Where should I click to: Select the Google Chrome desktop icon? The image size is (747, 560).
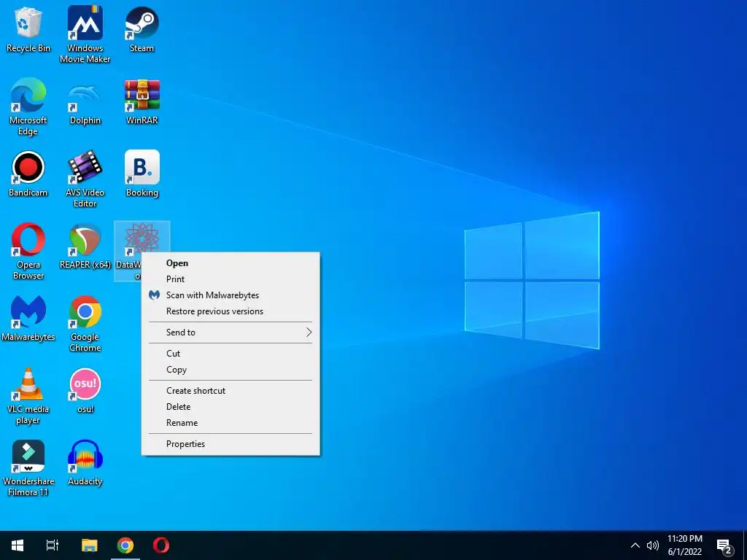point(85,324)
